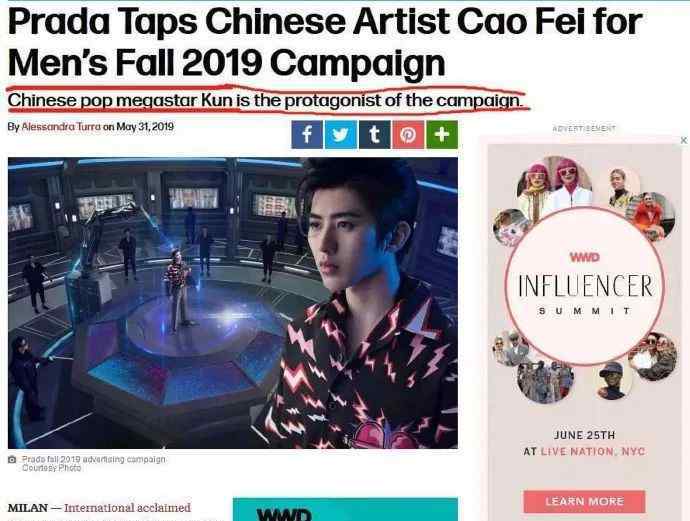
Task: Open author Alessandra Turra's page
Action: point(61,127)
